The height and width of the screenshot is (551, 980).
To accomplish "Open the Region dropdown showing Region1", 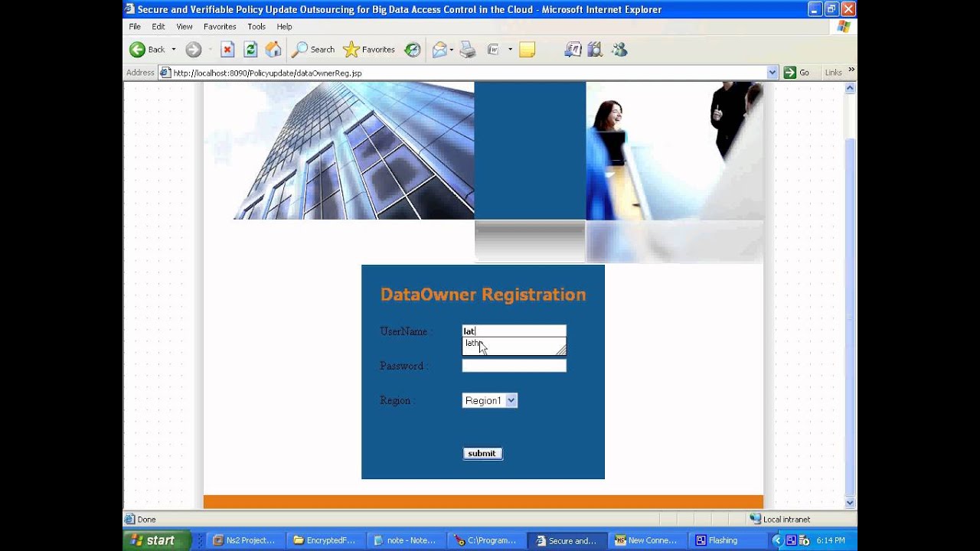I will [x=489, y=400].
